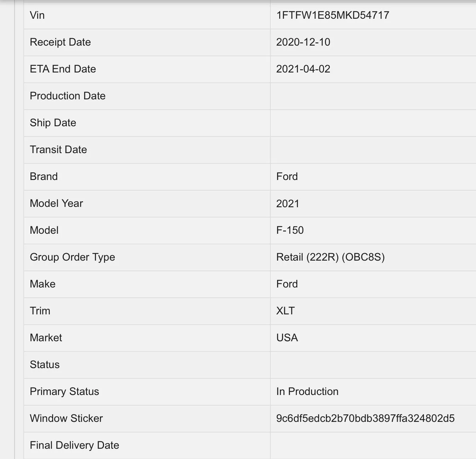
Task: Click the VIN value 1FTFW1E85MKD54717
Action: [333, 15]
